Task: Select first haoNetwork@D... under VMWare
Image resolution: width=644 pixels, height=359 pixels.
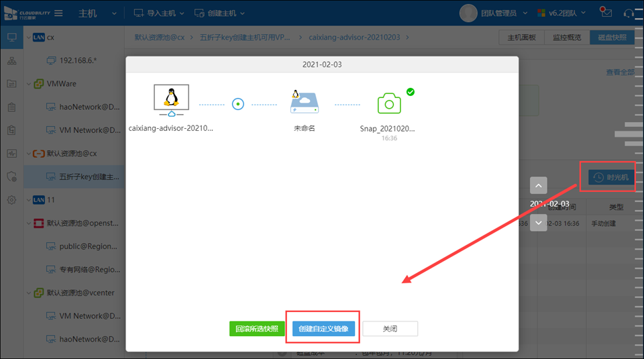Action: pos(83,107)
